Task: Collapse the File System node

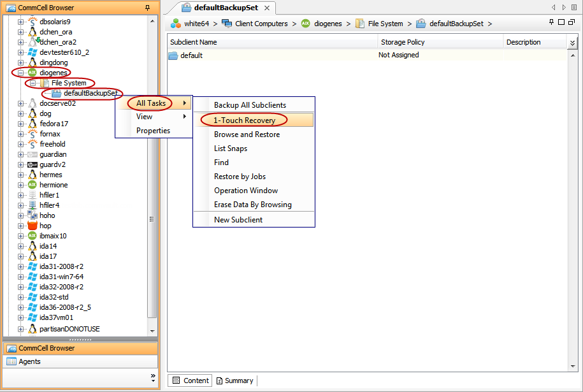Action: (32, 83)
